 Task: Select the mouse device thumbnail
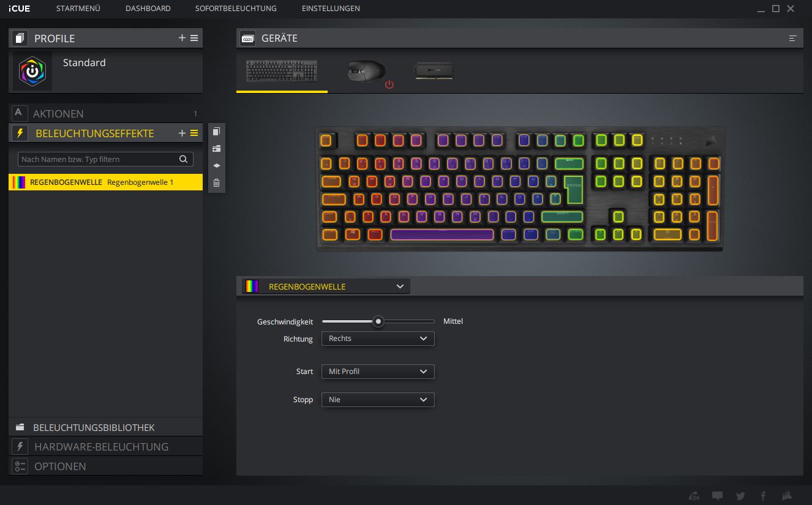tap(367, 72)
